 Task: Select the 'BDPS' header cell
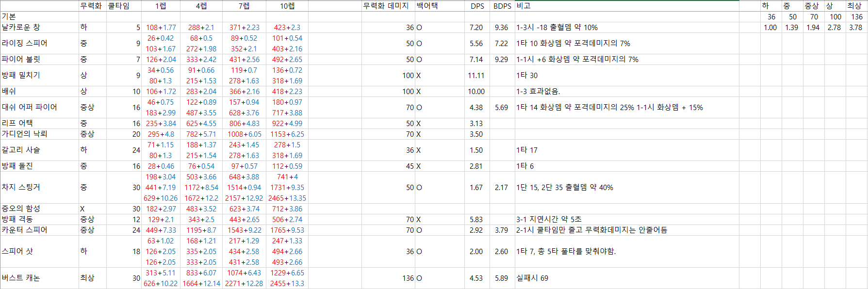(x=502, y=6)
